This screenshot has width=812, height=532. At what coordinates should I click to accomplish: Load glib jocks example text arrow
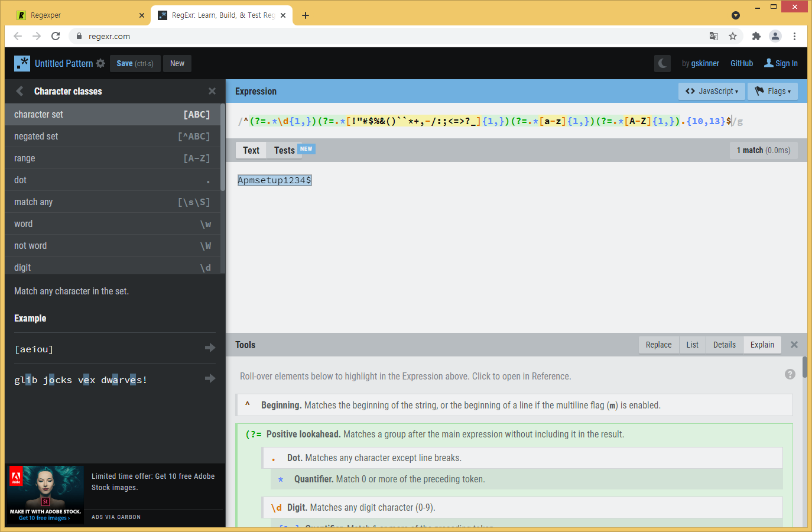[x=210, y=378]
